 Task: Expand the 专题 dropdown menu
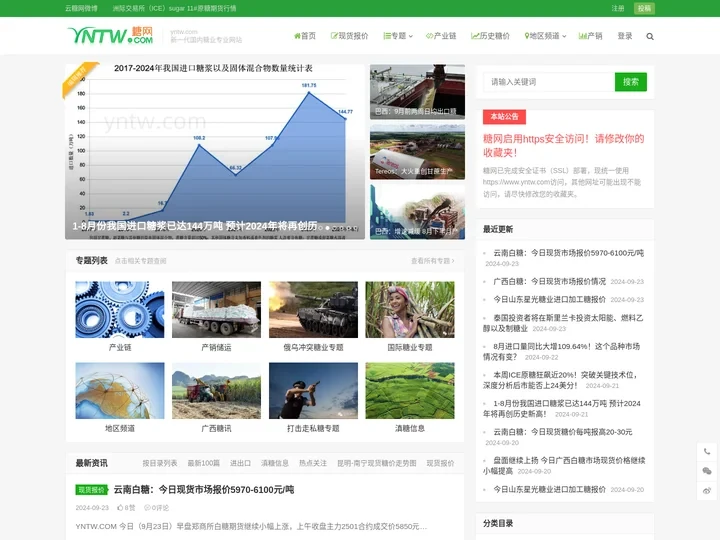398,36
